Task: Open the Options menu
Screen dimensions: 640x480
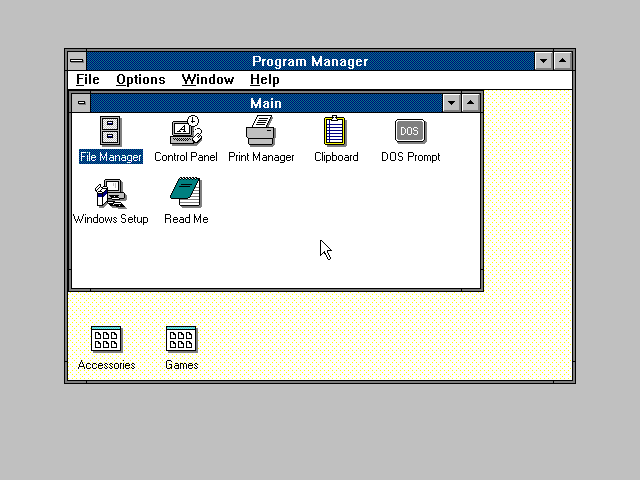Action: click(140, 80)
